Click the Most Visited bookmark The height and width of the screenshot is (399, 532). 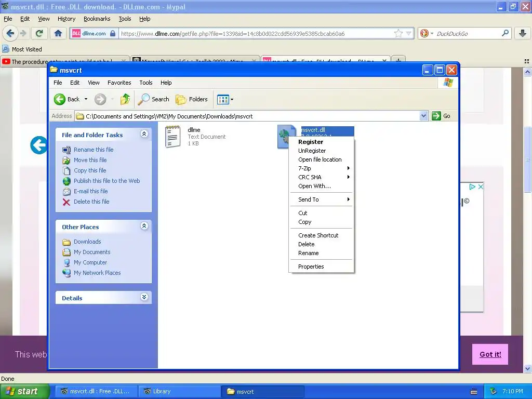(x=22, y=49)
